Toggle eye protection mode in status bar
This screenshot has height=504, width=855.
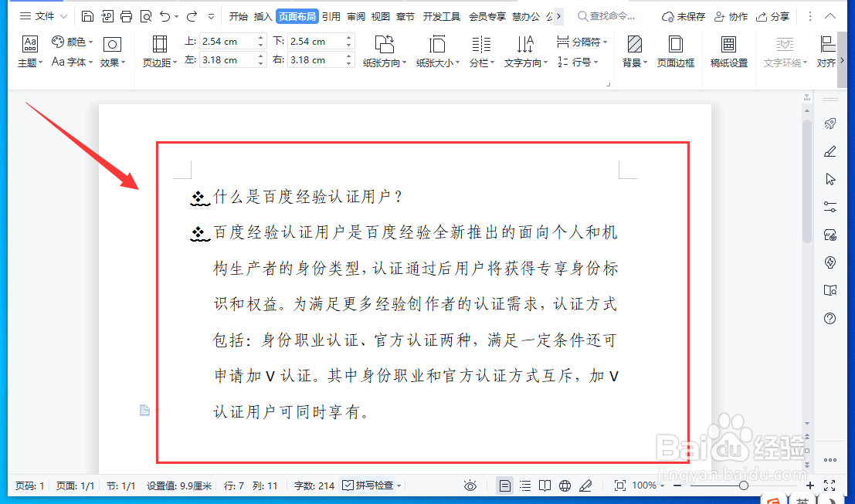click(470, 485)
